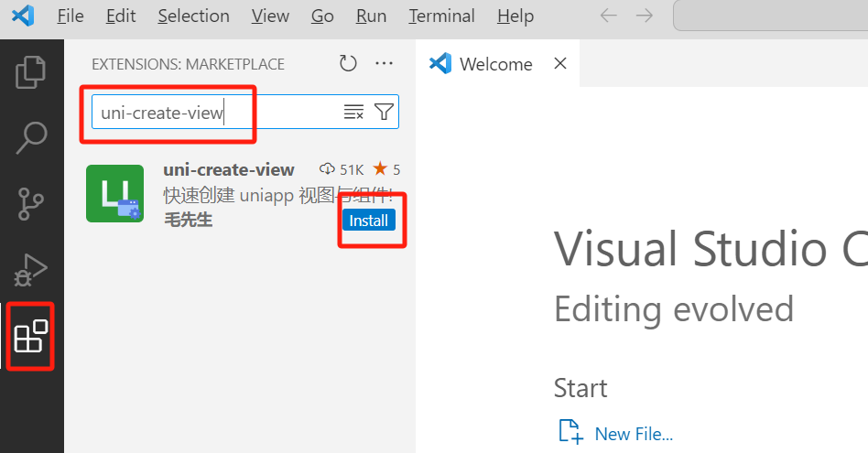This screenshot has width=868, height=453.
Task: Open the uni-create-view extension title
Action: click(x=229, y=169)
